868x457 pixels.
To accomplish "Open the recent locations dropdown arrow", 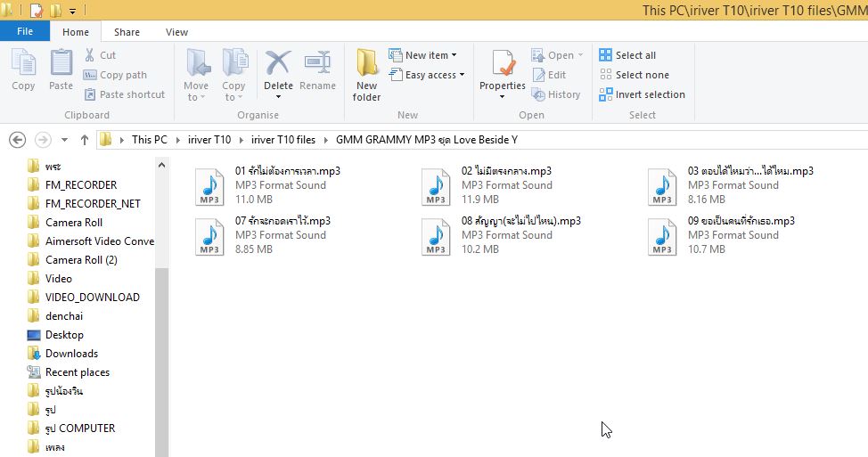I will 64,140.
